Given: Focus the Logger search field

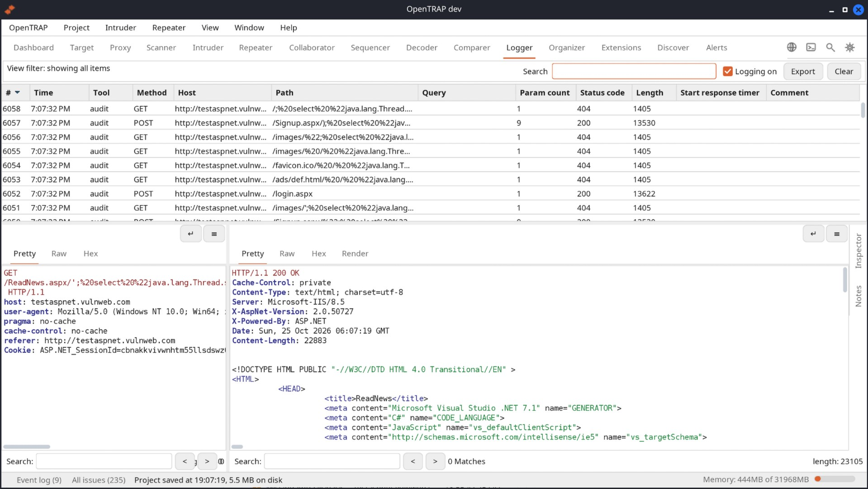Looking at the screenshot, I should point(634,72).
